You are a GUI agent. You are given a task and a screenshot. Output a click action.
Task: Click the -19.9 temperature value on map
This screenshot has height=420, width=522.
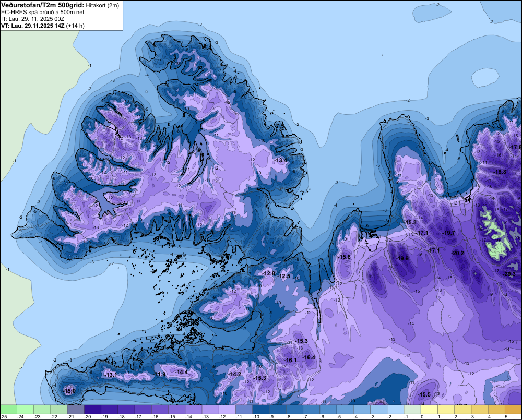click(x=402, y=258)
